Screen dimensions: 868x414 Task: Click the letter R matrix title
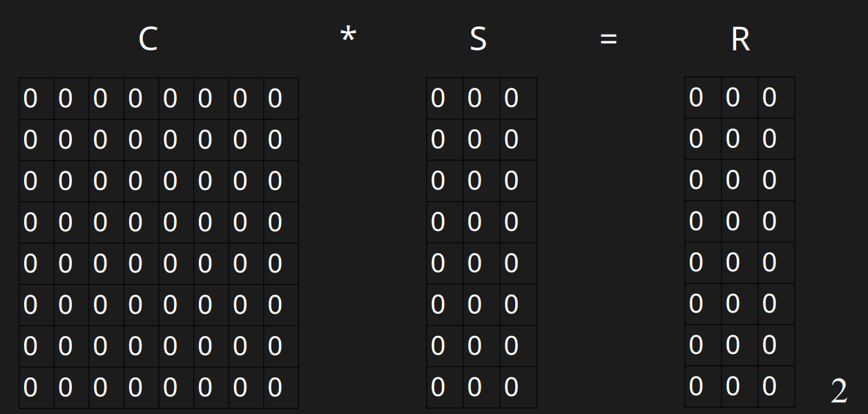740,39
